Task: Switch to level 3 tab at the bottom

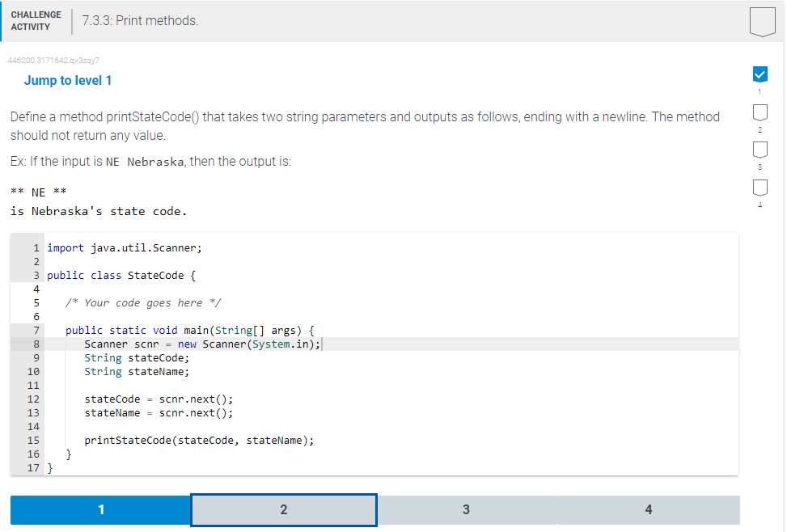Action: click(466, 509)
